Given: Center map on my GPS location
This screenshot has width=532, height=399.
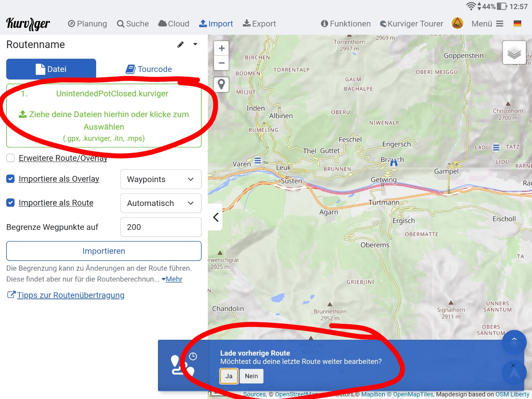Looking at the screenshot, I should (x=514, y=342).
